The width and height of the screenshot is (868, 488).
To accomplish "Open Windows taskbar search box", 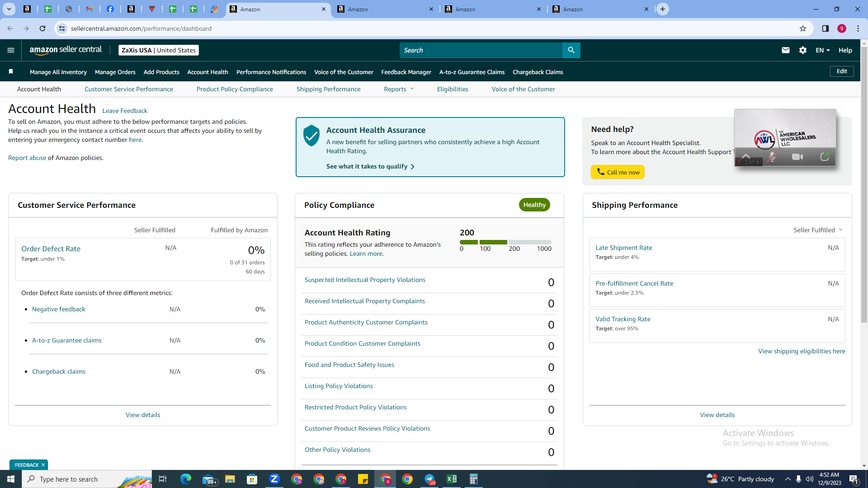I will [x=87, y=479].
